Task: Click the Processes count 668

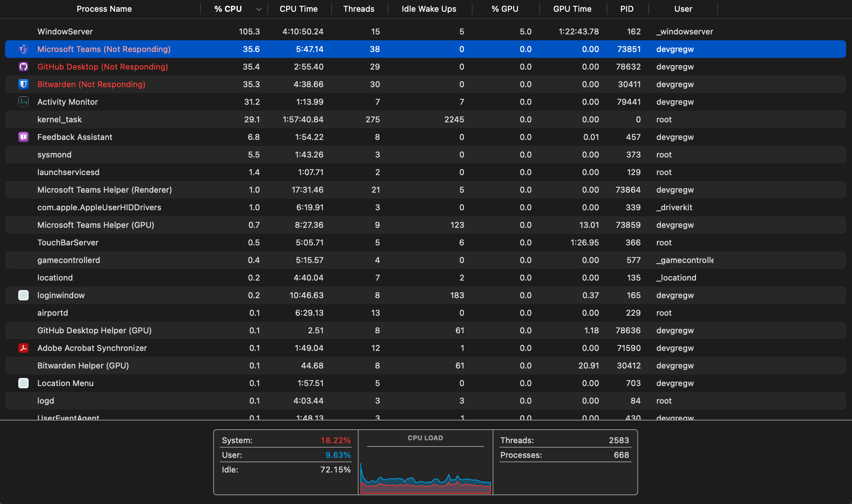Action: (621, 455)
